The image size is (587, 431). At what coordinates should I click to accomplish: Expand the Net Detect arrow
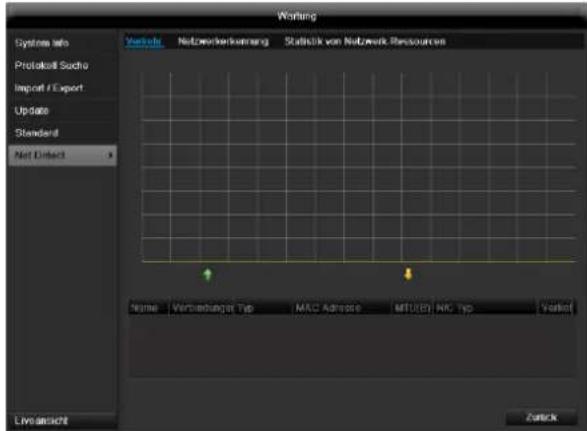(110, 155)
